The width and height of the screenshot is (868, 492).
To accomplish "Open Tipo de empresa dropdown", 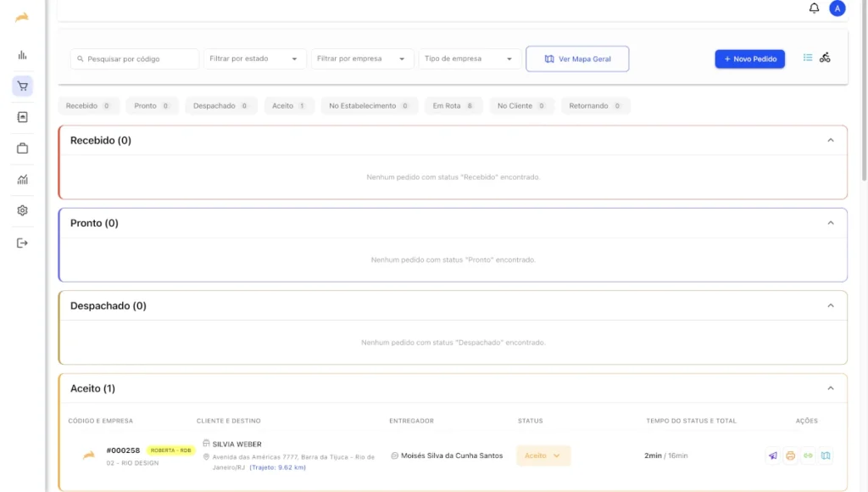I will (x=470, y=59).
